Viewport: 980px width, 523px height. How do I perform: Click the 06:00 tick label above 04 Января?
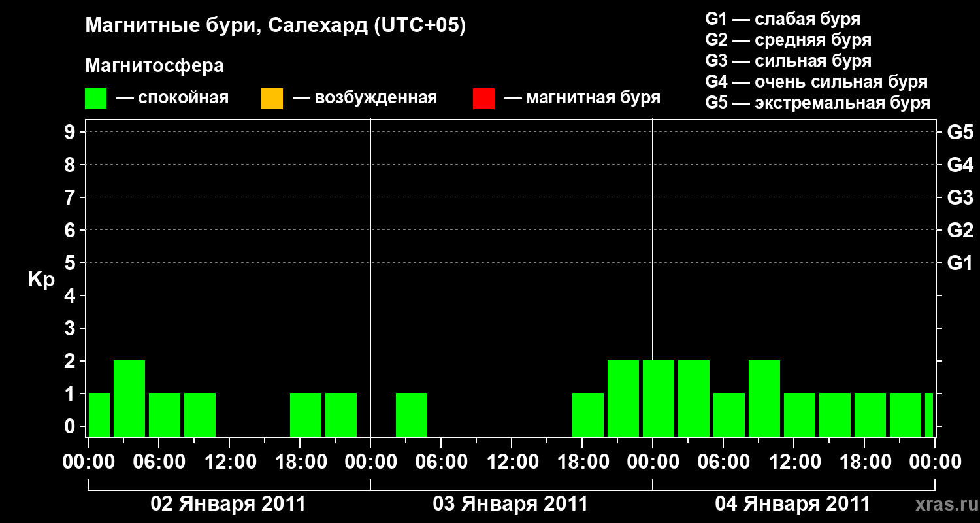pyautogui.click(x=723, y=462)
